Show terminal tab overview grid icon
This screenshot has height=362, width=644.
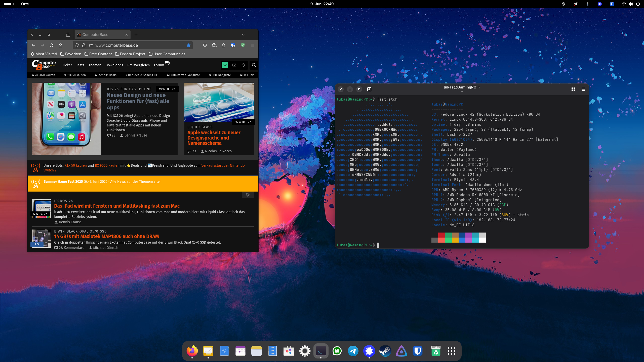pyautogui.click(x=573, y=89)
